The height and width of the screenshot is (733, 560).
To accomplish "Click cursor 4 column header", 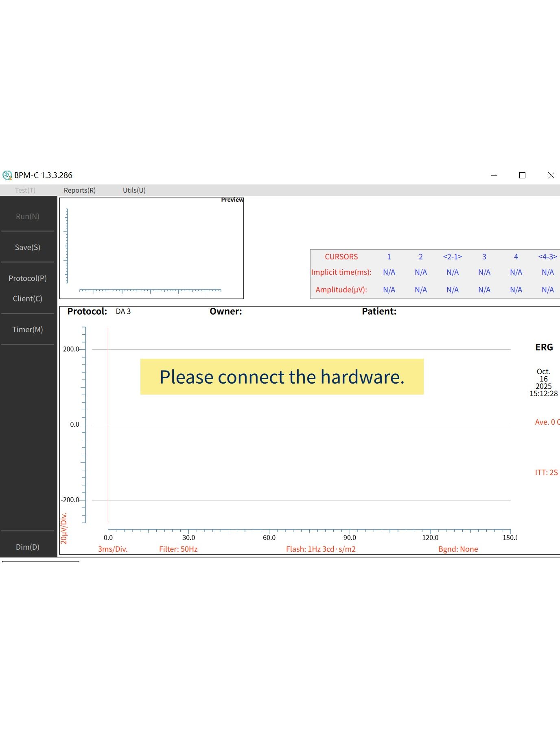I will click(516, 257).
